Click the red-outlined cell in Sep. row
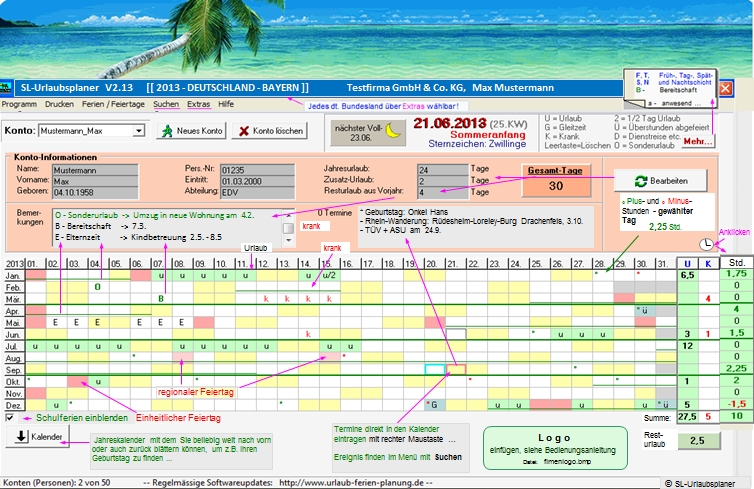This screenshot has width=754, height=489. (x=456, y=369)
